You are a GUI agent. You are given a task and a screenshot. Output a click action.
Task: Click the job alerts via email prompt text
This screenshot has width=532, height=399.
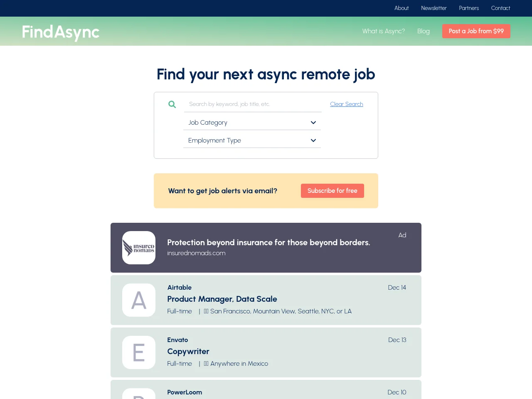coord(223,191)
